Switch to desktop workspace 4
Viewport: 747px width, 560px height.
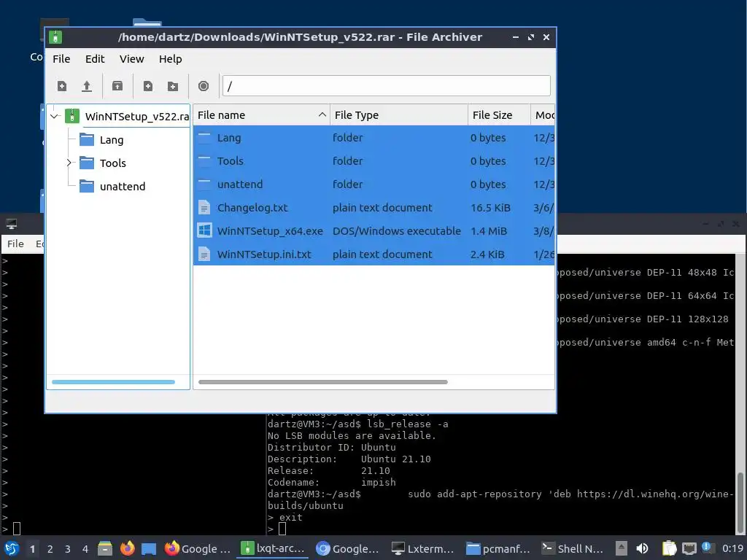point(85,549)
